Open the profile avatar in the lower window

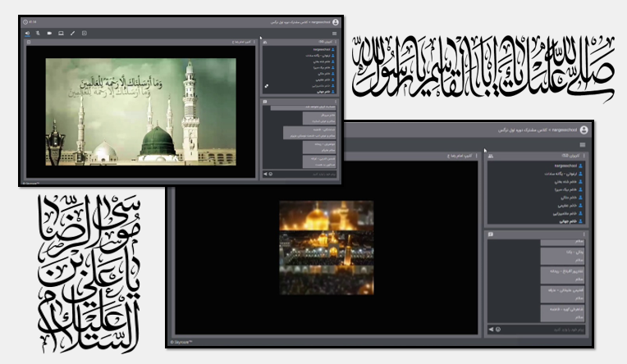584,130
